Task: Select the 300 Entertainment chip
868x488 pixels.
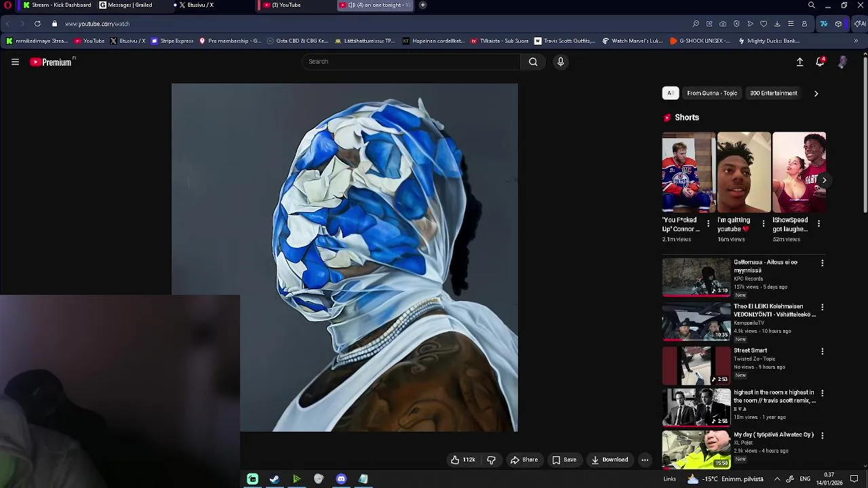Action: [773, 93]
